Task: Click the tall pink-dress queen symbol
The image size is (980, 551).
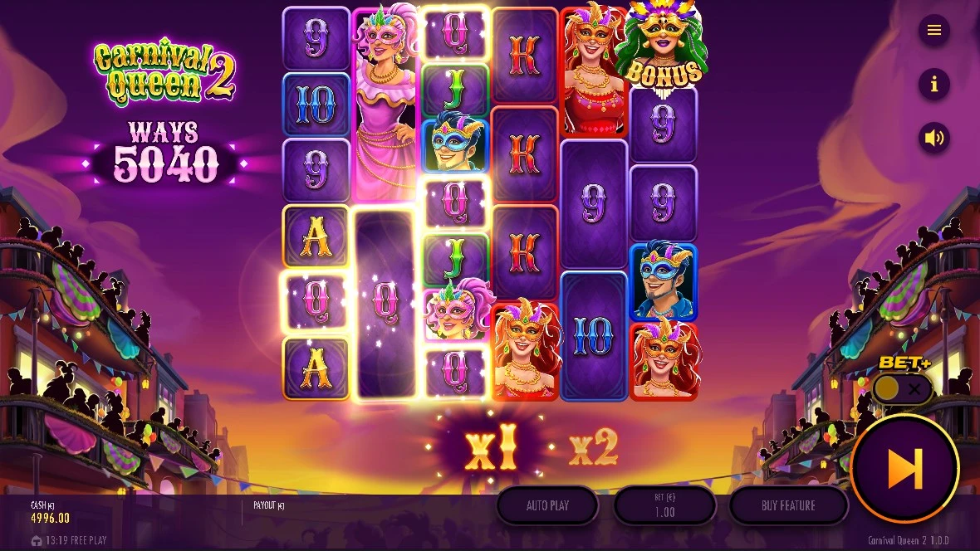Action: tap(385, 104)
